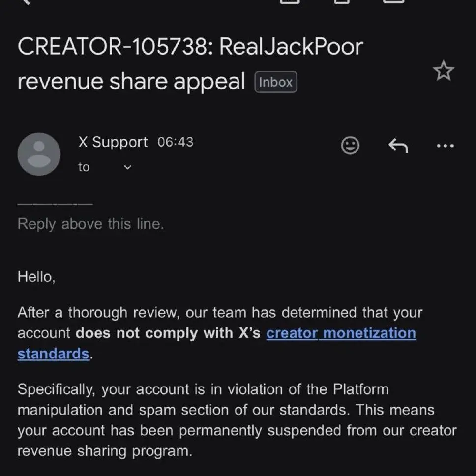Star this revenue share appeal email
476x476 pixels.
444,70
